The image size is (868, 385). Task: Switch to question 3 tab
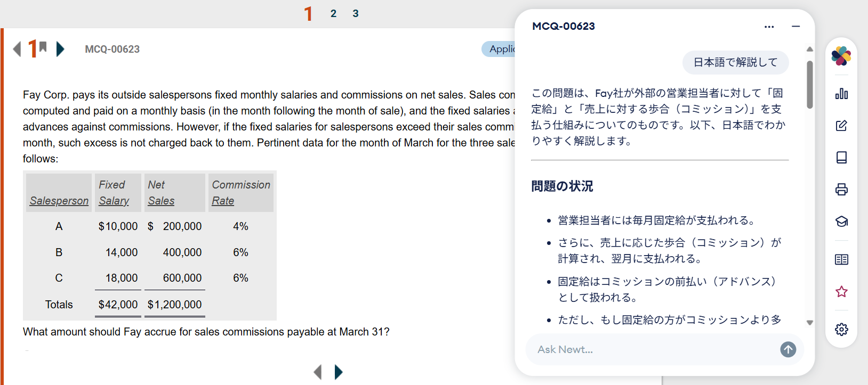click(356, 13)
